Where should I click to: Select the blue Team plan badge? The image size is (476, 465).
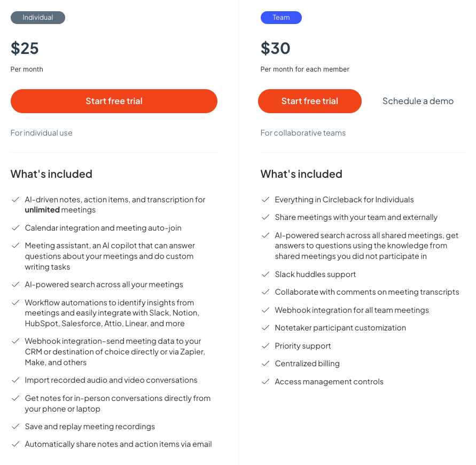[281, 18]
